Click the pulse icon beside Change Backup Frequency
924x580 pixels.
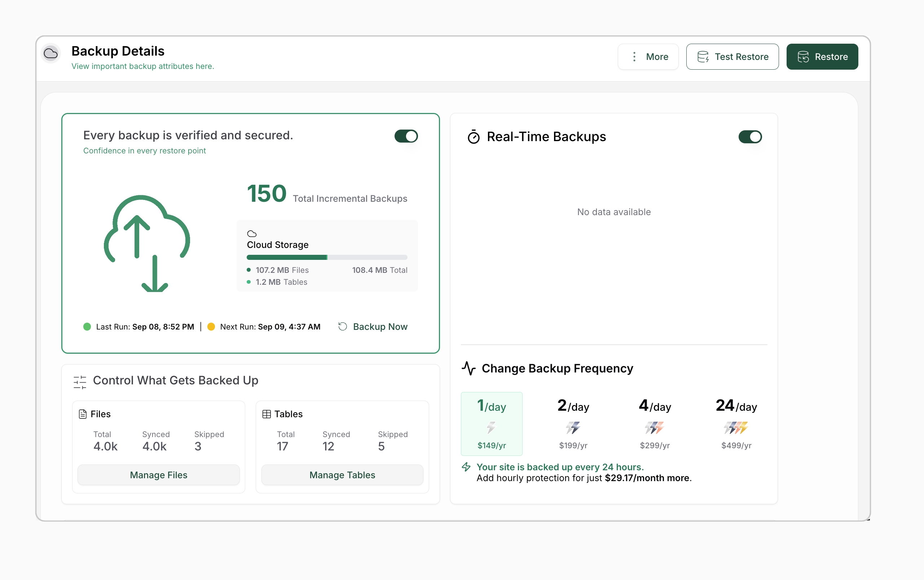tap(469, 368)
